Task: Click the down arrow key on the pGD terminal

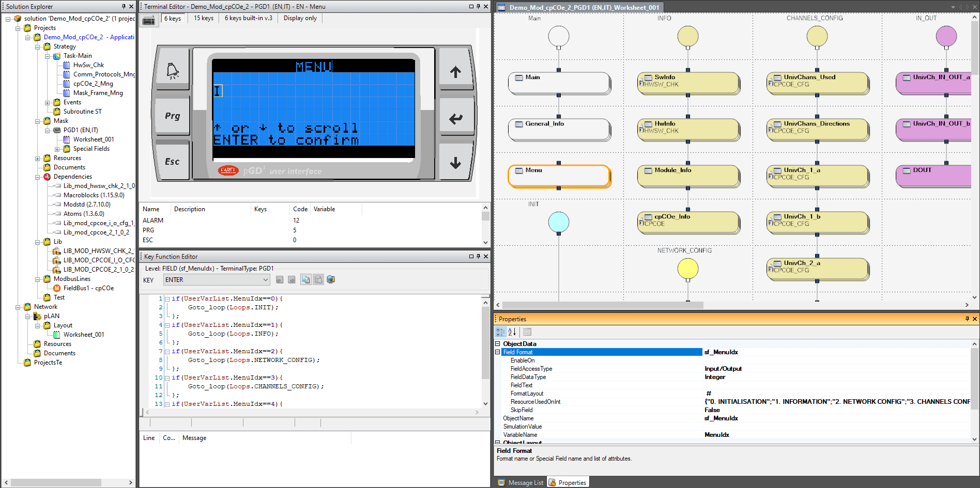Action: 455,163
